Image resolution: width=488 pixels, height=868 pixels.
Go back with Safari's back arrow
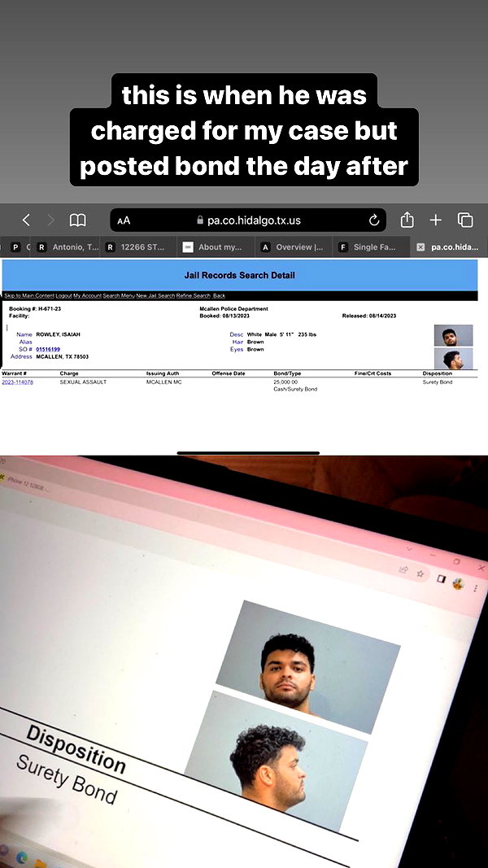point(26,220)
